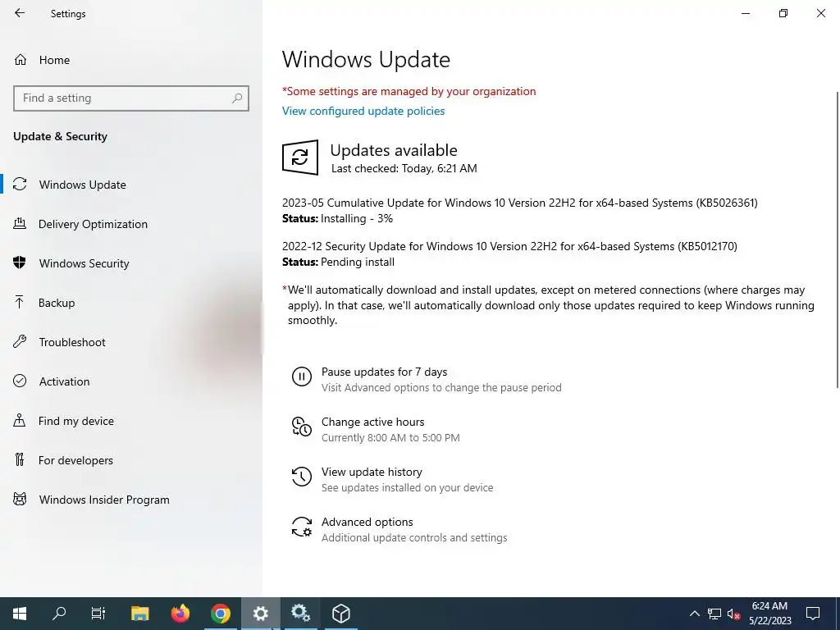
Task: Open For developers page
Action: [x=75, y=460]
